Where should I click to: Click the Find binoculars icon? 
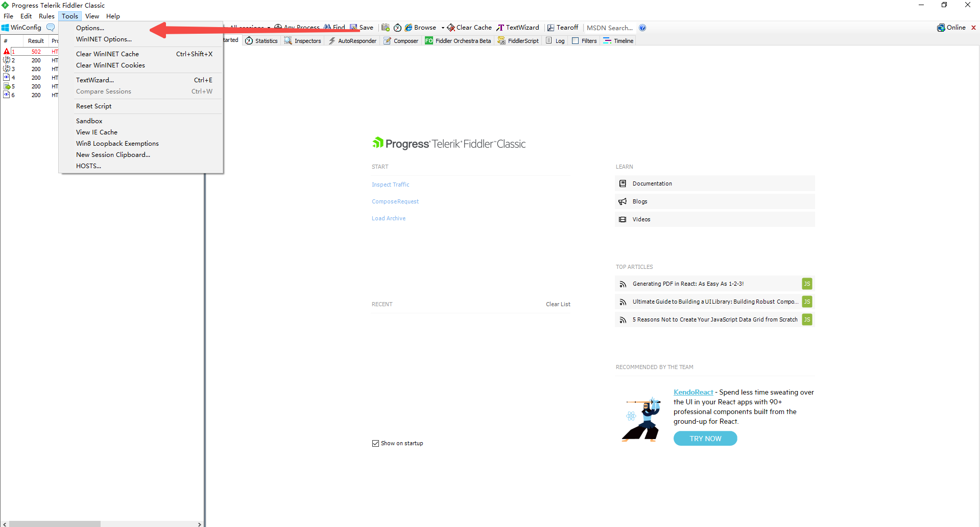click(x=327, y=28)
